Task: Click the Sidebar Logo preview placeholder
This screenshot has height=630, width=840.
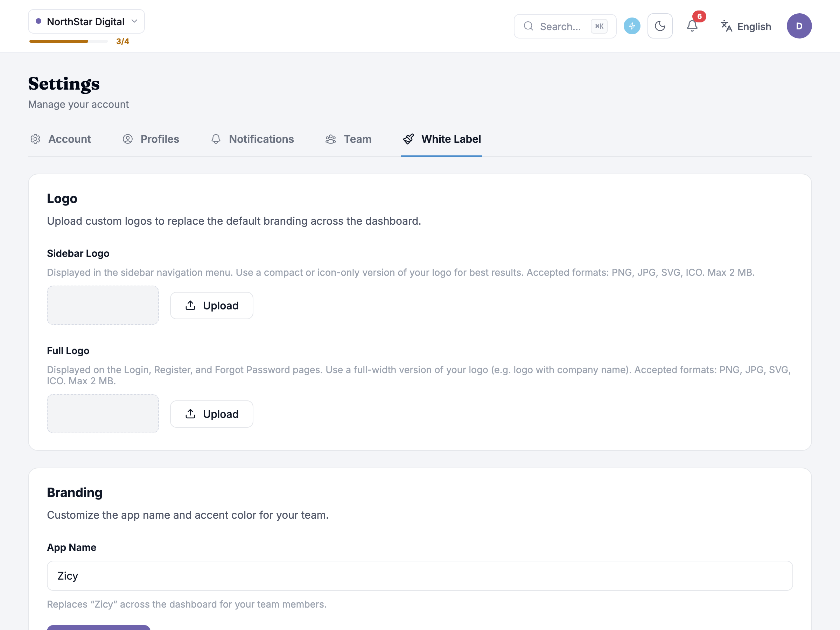Action: click(x=103, y=305)
